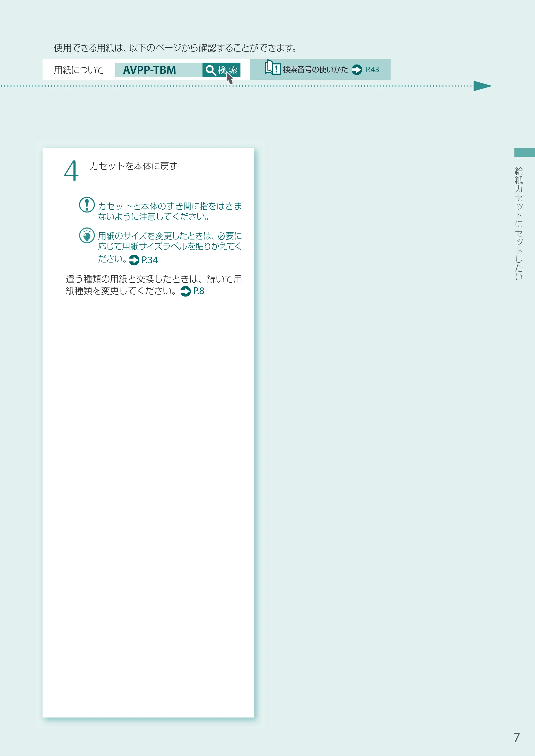The image size is (535, 756).
Task: Click the open-book manual icon
Action: coord(273,67)
